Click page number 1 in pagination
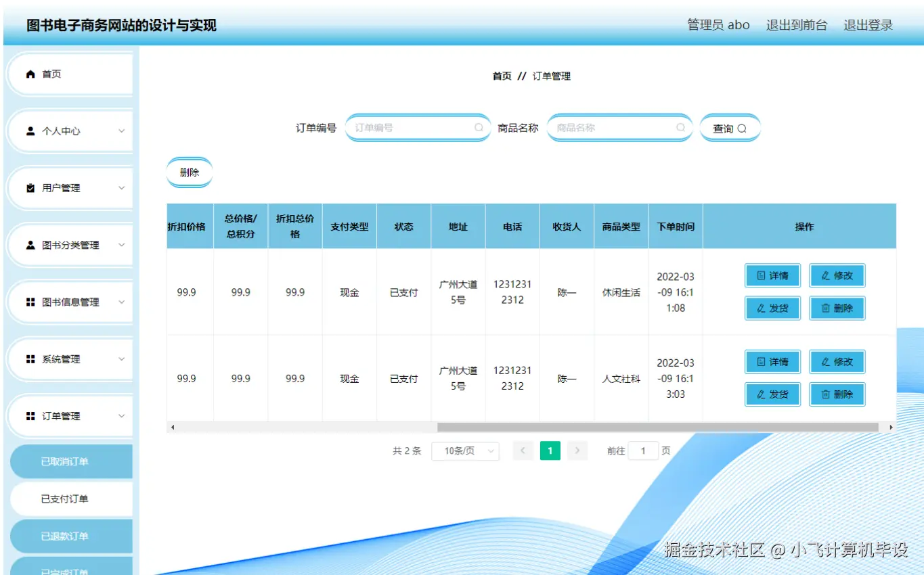 coord(550,451)
